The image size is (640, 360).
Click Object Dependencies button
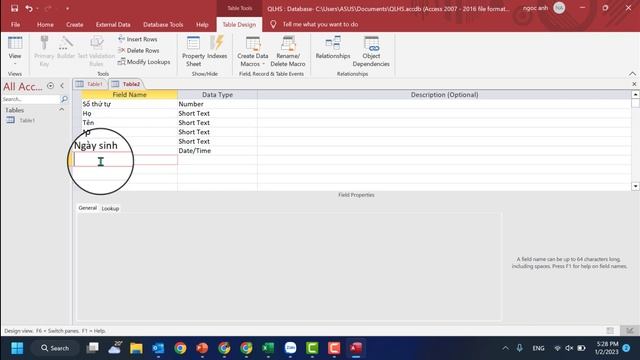pos(371,51)
